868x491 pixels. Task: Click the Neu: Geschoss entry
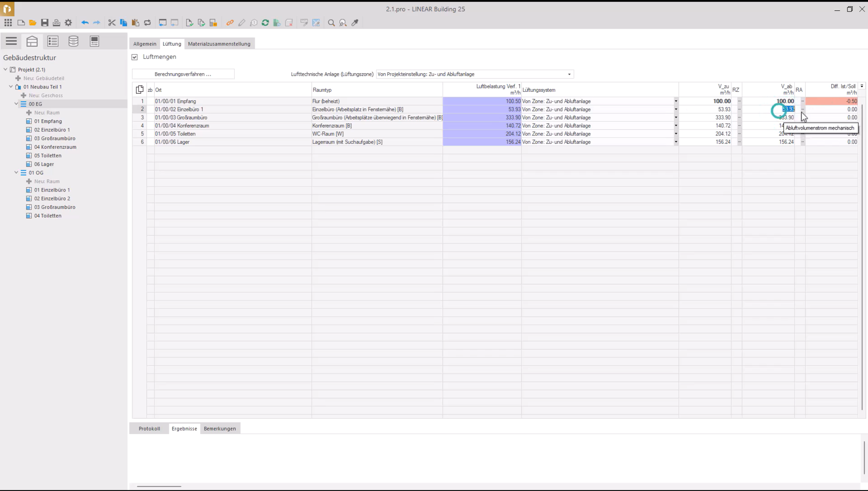(45, 95)
